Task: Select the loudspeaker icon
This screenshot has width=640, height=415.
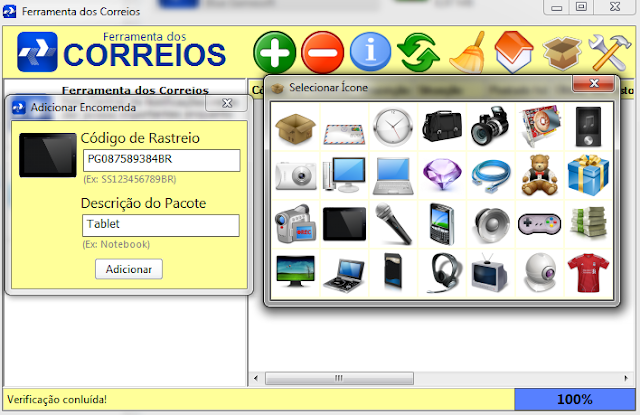Action: (492, 225)
